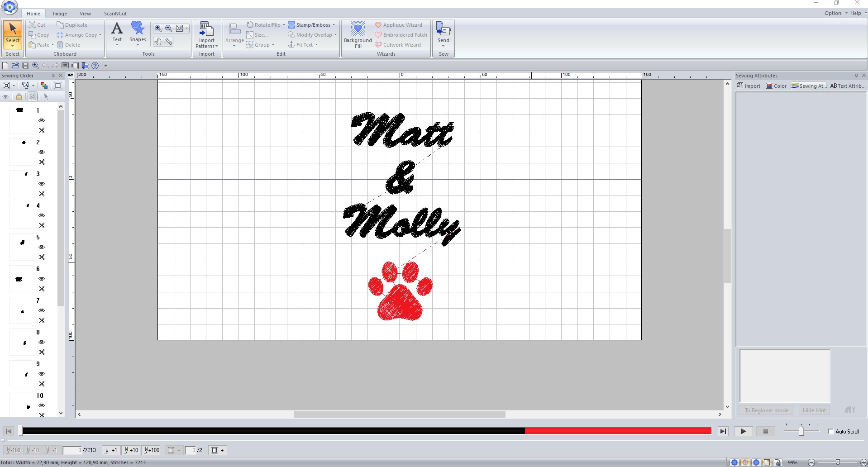Select the Text tool
The width and height of the screenshot is (868, 467).
pos(117,32)
